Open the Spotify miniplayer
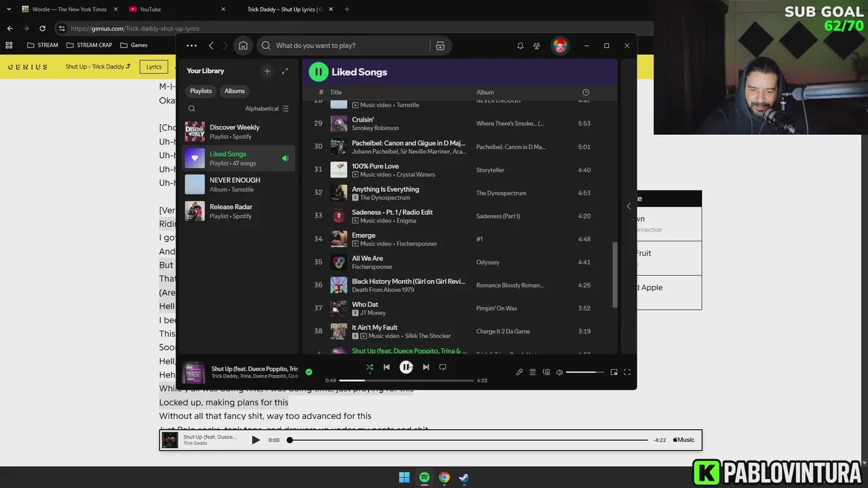 (614, 372)
